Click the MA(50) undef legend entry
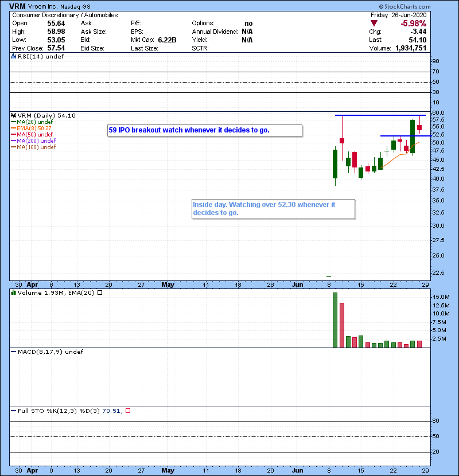Screen dimensions: 459x476 tap(32, 134)
